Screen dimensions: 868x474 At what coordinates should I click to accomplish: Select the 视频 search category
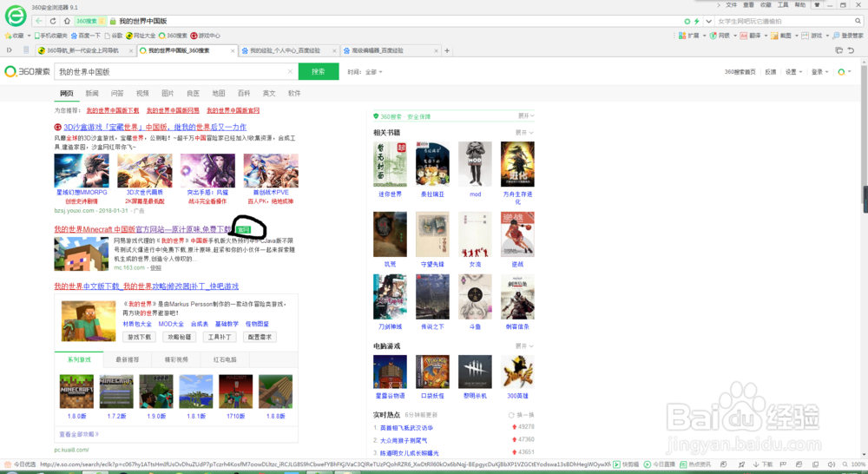point(142,93)
